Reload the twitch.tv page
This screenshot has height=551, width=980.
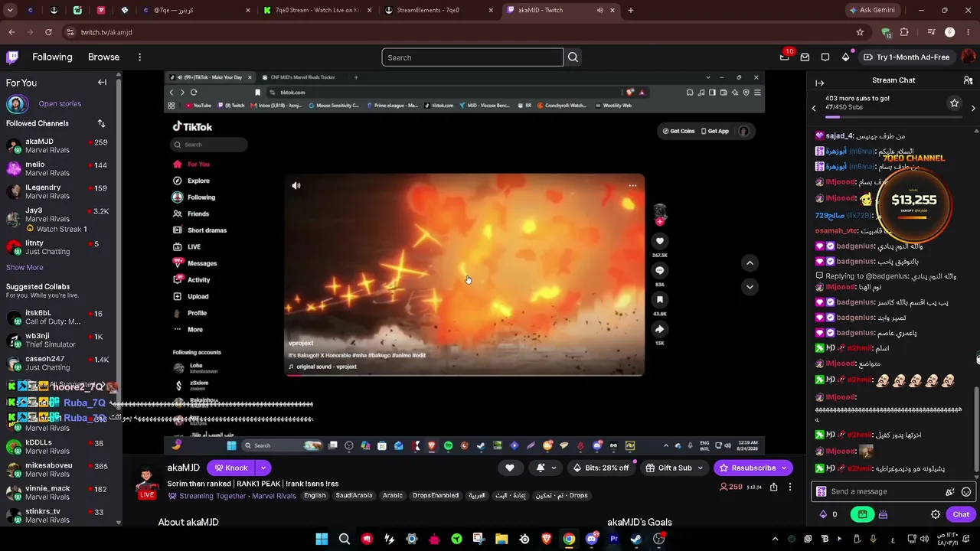[x=48, y=32]
